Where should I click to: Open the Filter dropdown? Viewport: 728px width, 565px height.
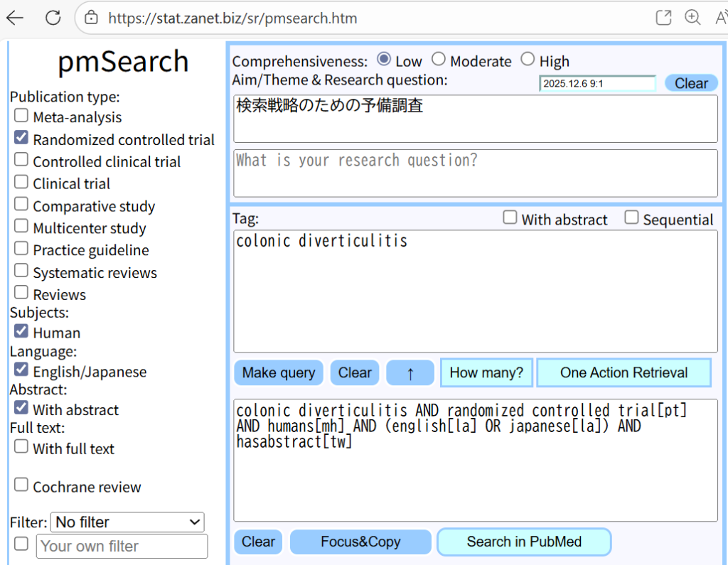127,522
